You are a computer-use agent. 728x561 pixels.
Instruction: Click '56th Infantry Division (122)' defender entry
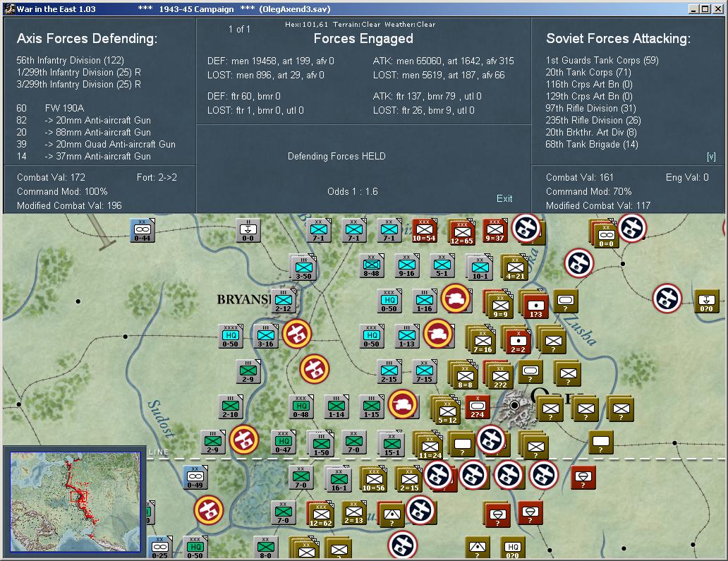tap(70, 61)
